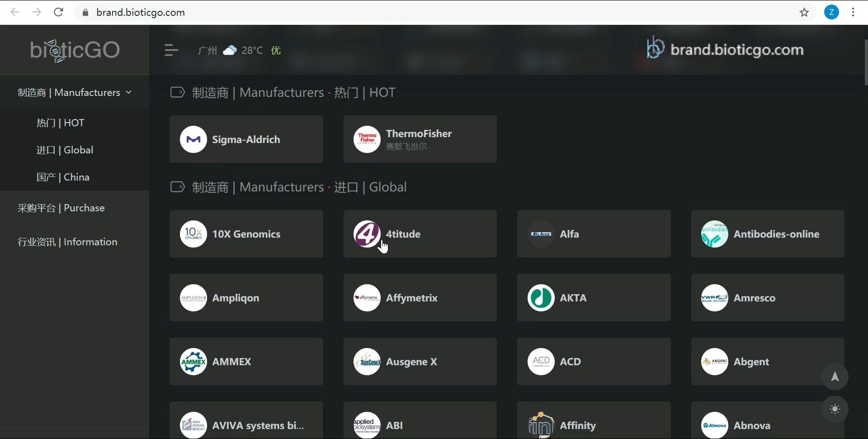This screenshot has width=868, height=439.
Task: Open the Chrome three-dot menu
Action: pyautogui.click(x=853, y=12)
